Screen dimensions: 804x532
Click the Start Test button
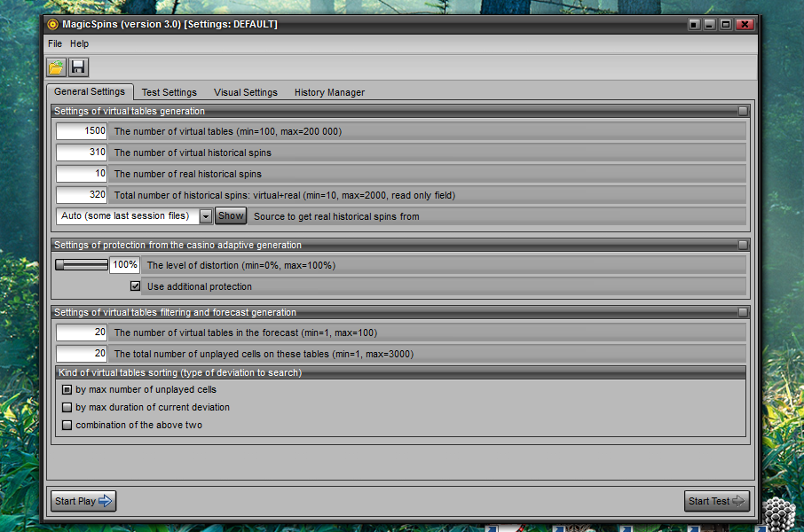pyautogui.click(x=717, y=501)
